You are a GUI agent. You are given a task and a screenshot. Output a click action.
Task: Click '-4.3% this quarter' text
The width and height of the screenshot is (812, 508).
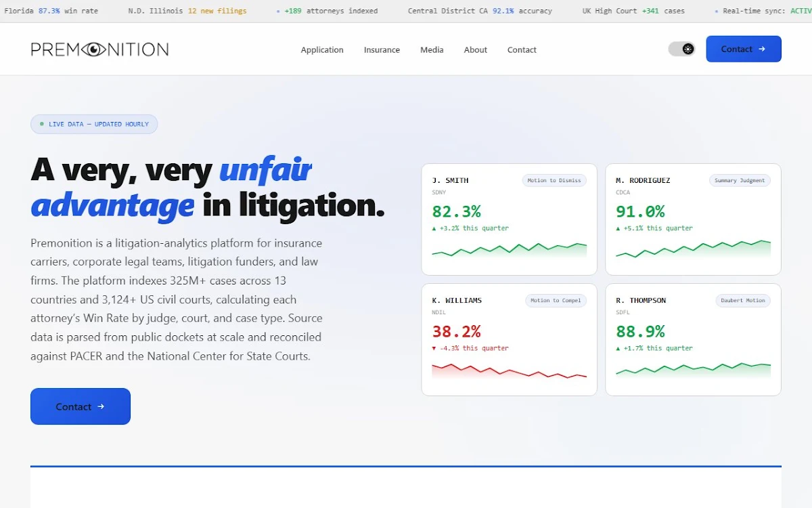pyautogui.click(x=470, y=348)
